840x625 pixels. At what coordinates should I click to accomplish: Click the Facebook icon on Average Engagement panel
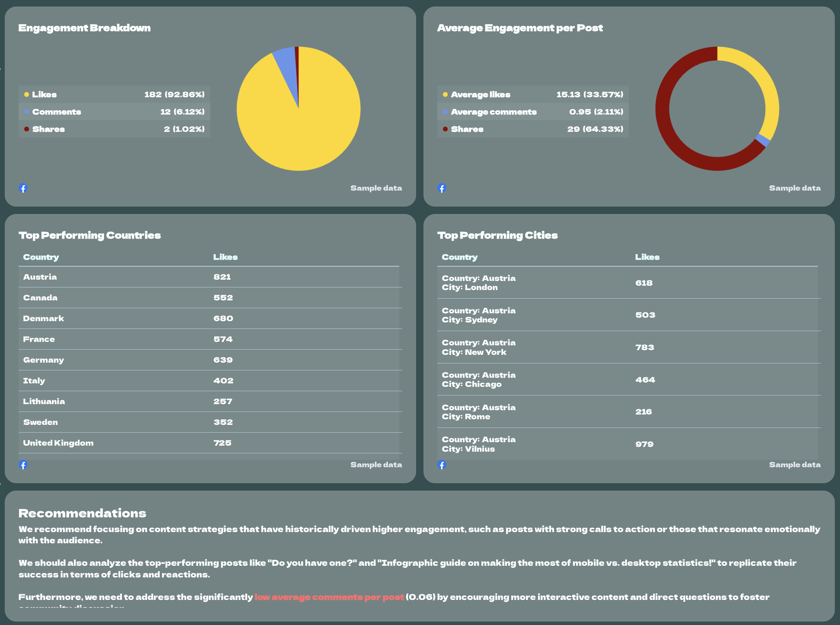(x=442, y=188)
